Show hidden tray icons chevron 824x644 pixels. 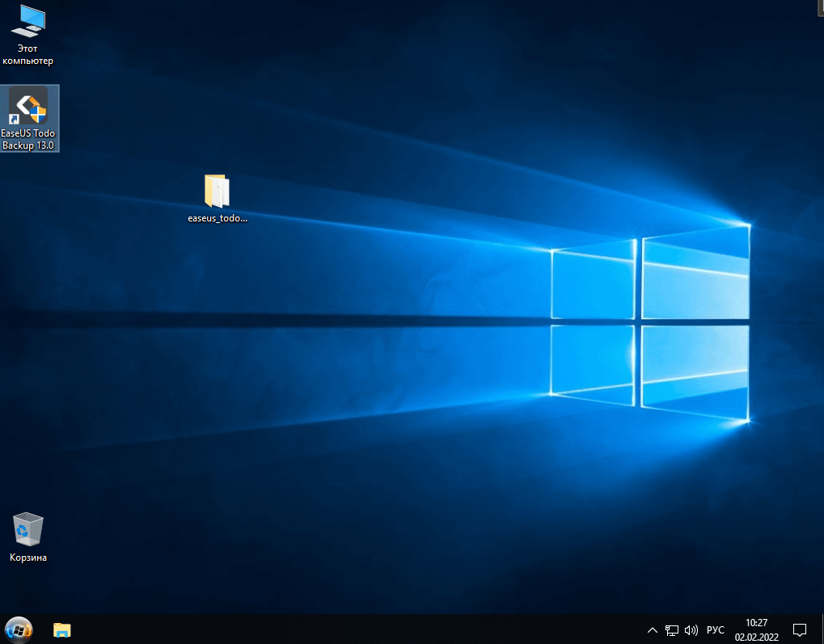[652, 629]
